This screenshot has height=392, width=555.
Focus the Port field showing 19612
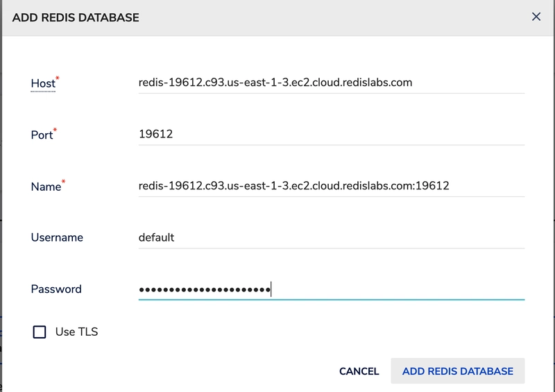point(332,135)
